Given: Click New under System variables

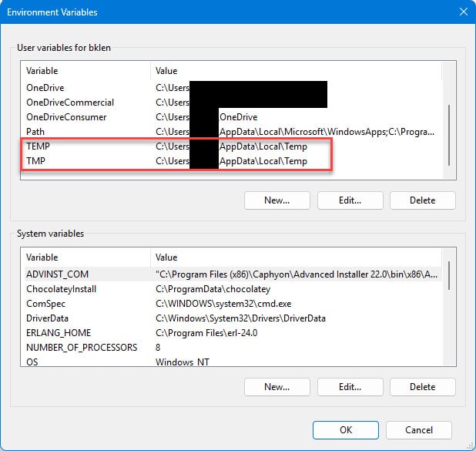Looking at the screenshot, I should (277, 386).
